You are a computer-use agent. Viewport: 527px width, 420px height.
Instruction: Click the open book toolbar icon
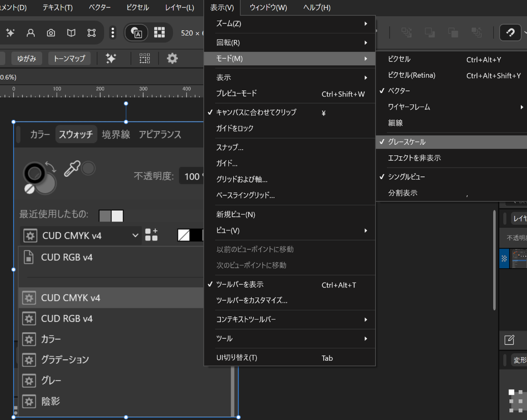click(x=71, y=32)
